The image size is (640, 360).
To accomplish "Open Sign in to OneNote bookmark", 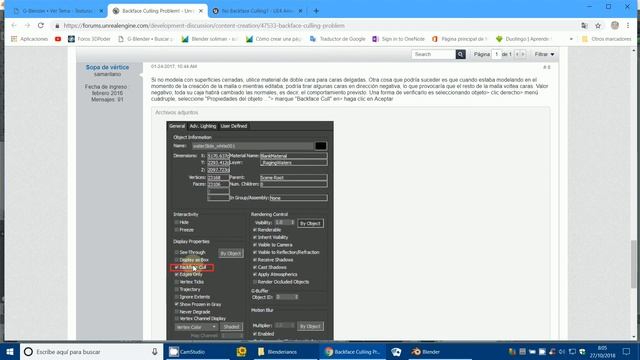I will (398, 39).
